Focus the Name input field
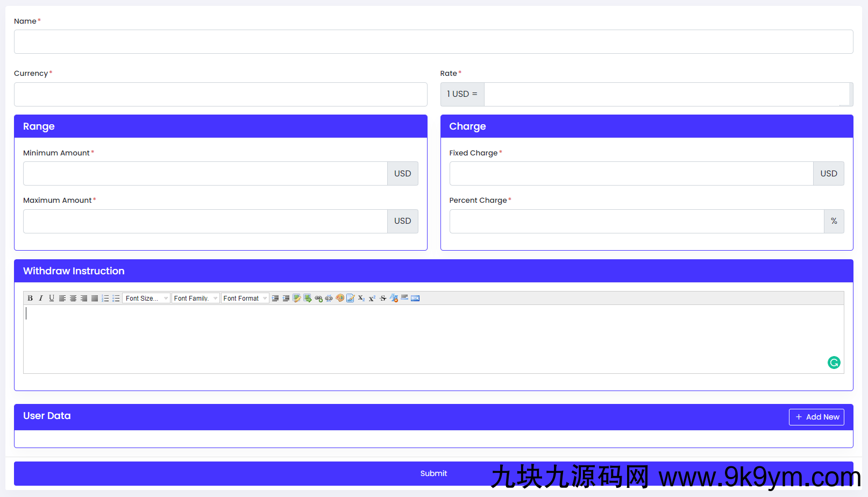Image resolution: width=868 pixels, height=497 pixels. pos(433,42)
